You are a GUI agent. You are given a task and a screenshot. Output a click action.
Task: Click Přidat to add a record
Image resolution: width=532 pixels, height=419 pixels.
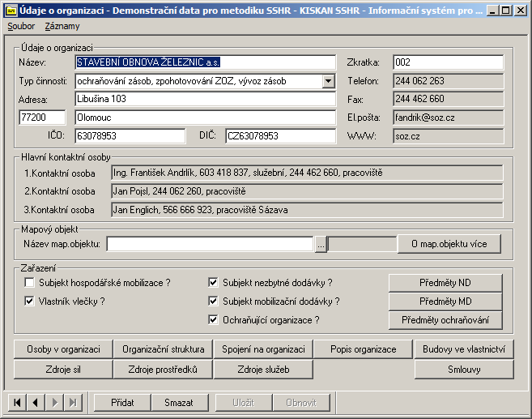point(122,402)
